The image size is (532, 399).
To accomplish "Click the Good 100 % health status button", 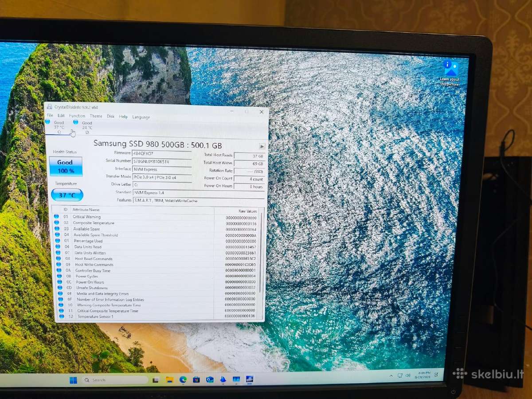I will coord(65,166).
